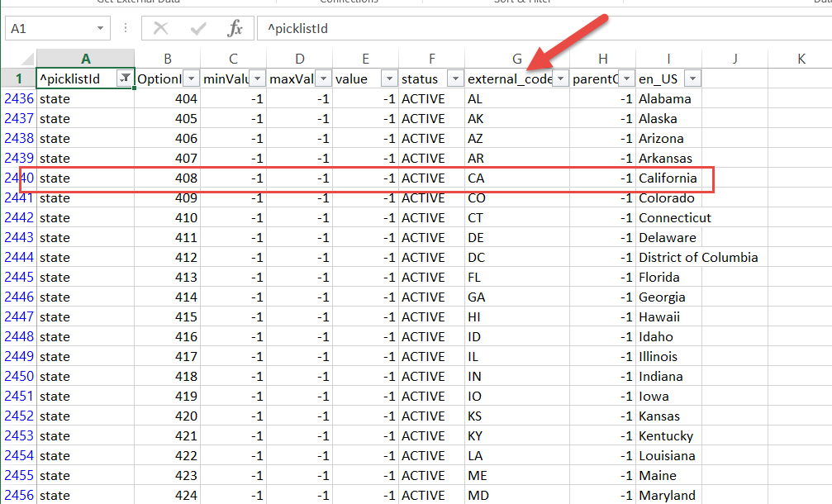This screenshot has width=832, height=504.
Task: Click the external code cell FL
Action: 517,277
